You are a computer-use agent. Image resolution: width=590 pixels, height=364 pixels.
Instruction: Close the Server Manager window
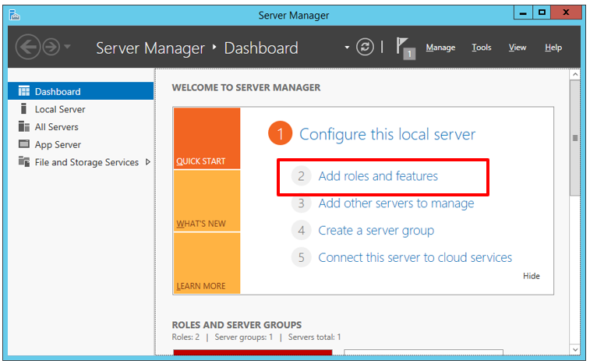point(566,12)
